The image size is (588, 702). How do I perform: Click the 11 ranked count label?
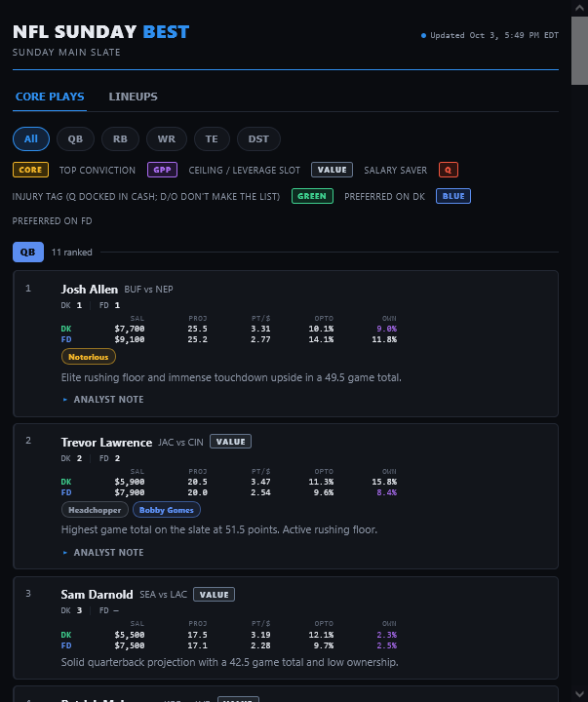point(71,253)
